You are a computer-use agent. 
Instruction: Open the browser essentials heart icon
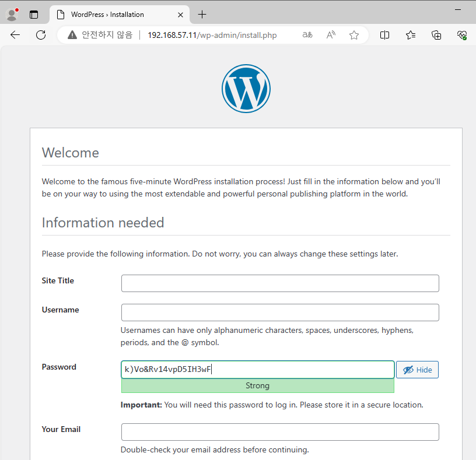[x=462, y=35]
